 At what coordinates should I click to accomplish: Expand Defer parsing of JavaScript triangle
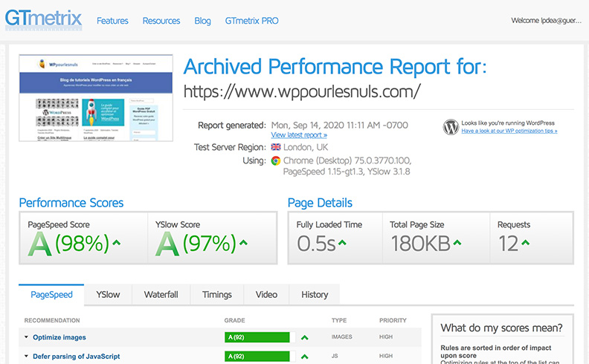pos(26,356)
